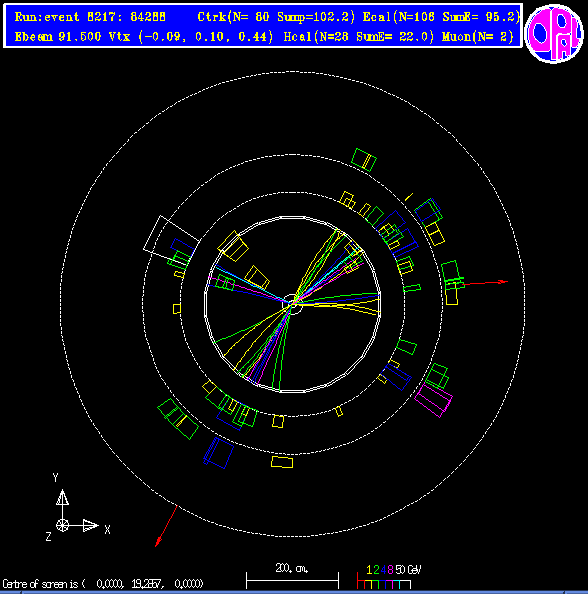Click the large blue cluster box at bottom

(219, 453)
